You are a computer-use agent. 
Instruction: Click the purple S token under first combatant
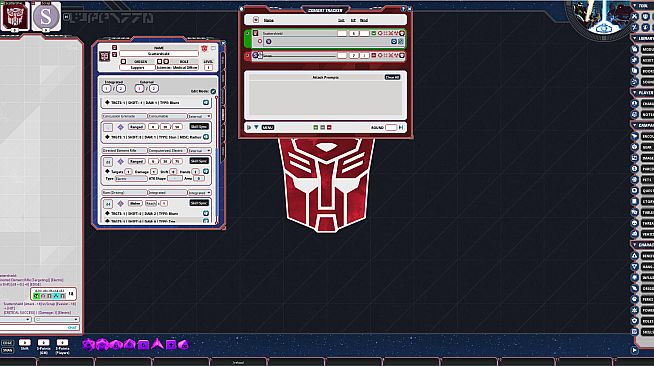coord(269,41)
